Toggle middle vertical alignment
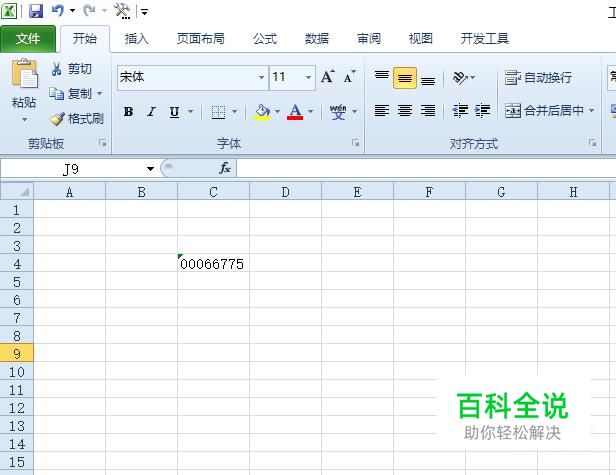 tap(405, 77)
